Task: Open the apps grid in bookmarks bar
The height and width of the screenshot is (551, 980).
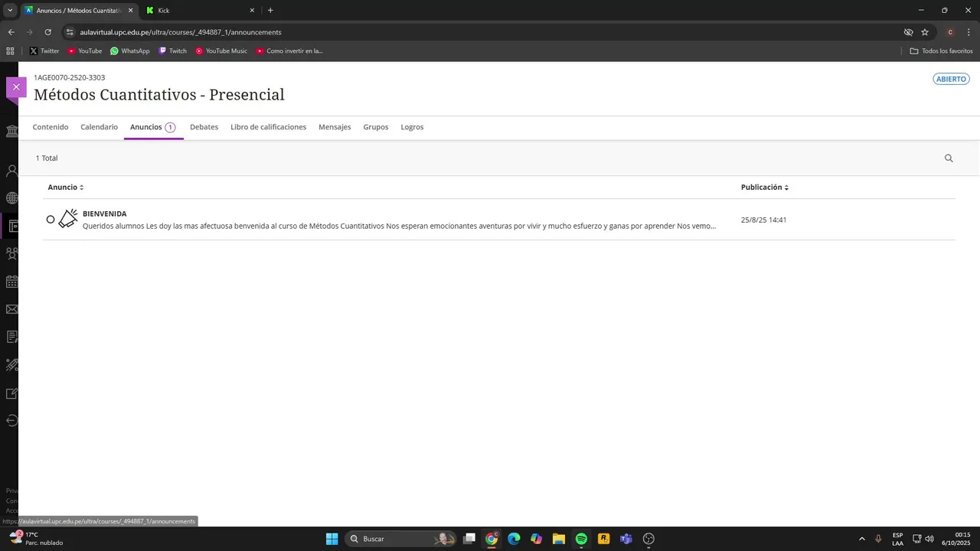Action: pyautogui.click(x=10, y=51)
